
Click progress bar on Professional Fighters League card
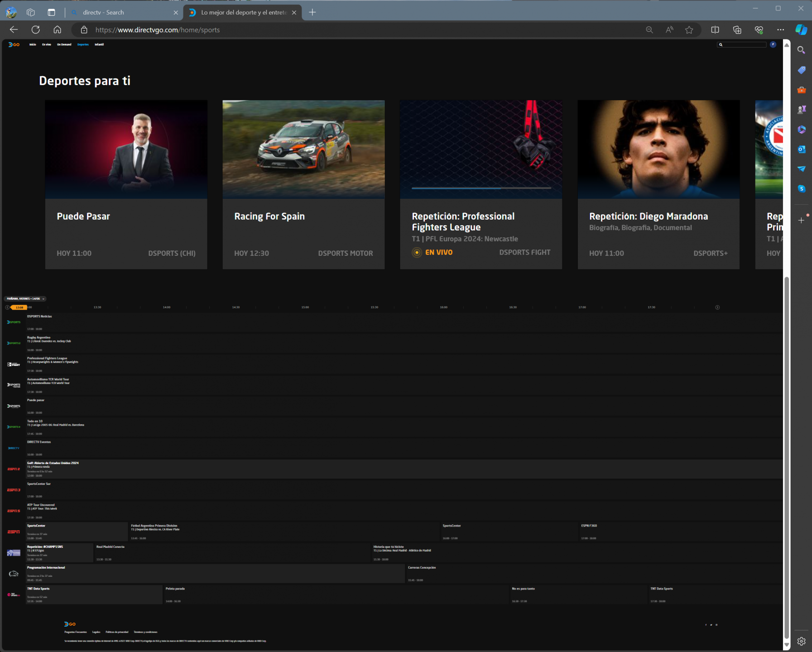click(x=481, y=188)
